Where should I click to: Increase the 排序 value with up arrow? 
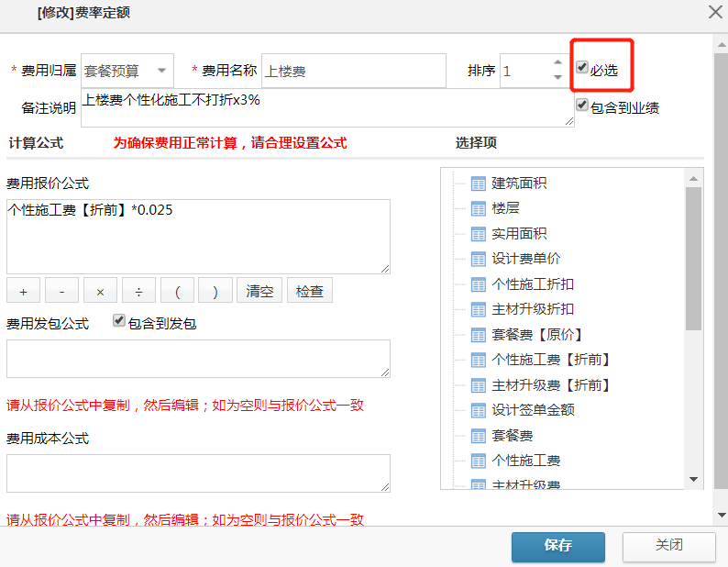(x=557, y=63)
